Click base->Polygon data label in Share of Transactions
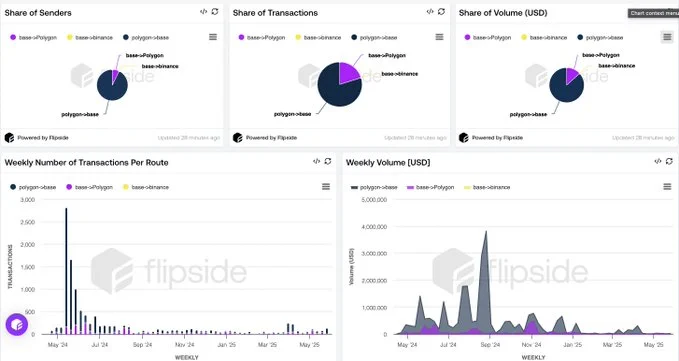 tap(387, 55)
